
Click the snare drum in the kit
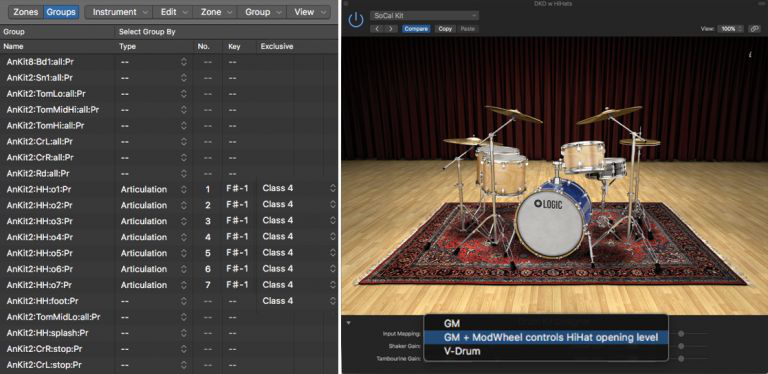point(606,167)
